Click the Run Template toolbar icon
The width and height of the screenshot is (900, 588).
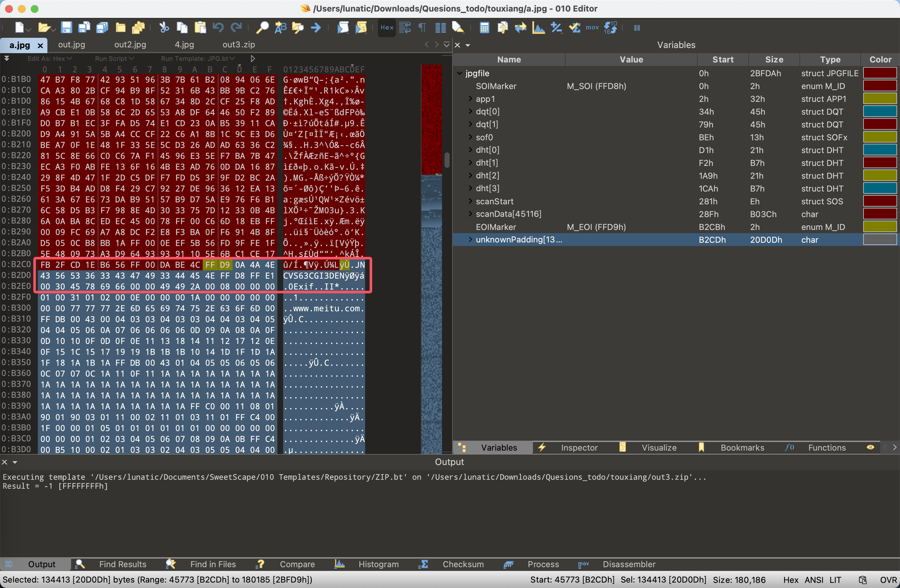tap(361, 28)
